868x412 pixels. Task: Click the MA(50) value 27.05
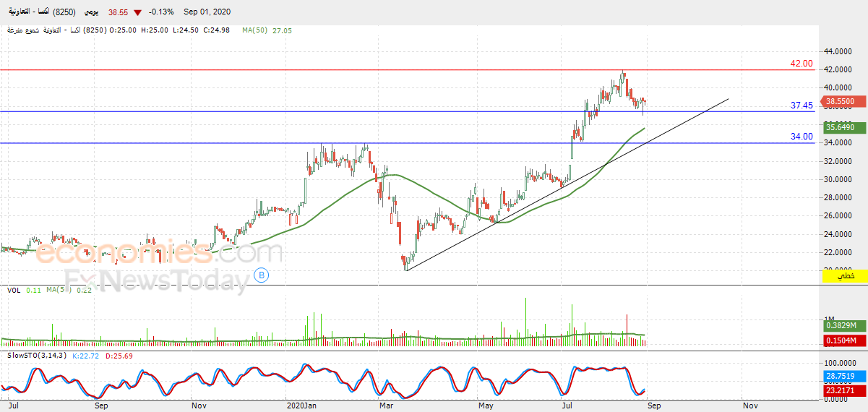pyautogui.click(x=281, y=30)
